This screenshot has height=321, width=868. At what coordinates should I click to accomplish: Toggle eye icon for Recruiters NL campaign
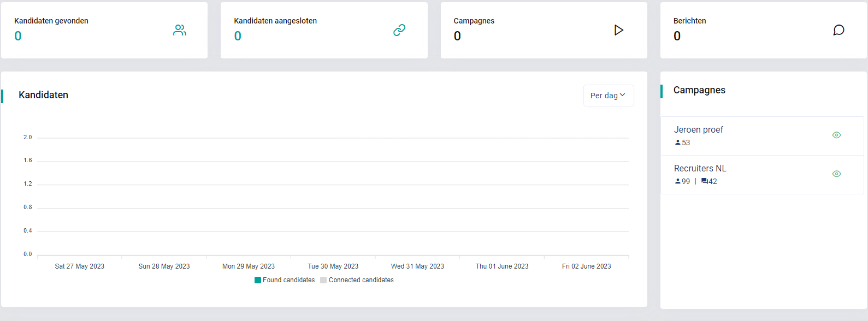coord(836,174)
